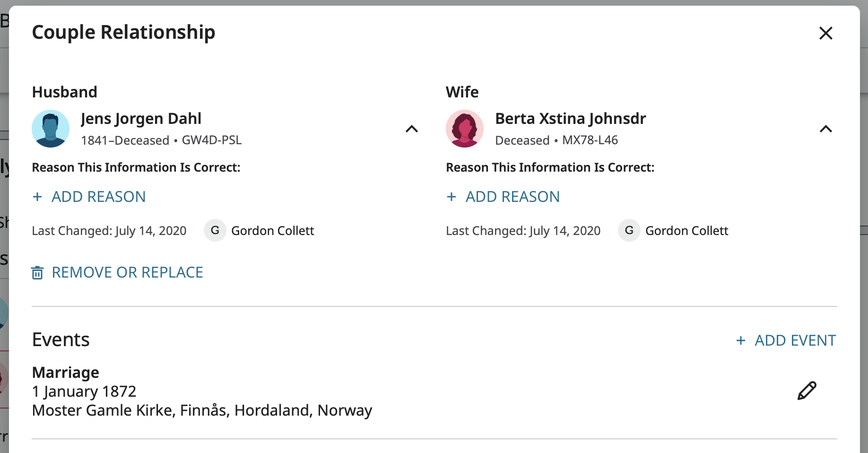Click Add Reason under Husband
868x453 pixels.
98,197
